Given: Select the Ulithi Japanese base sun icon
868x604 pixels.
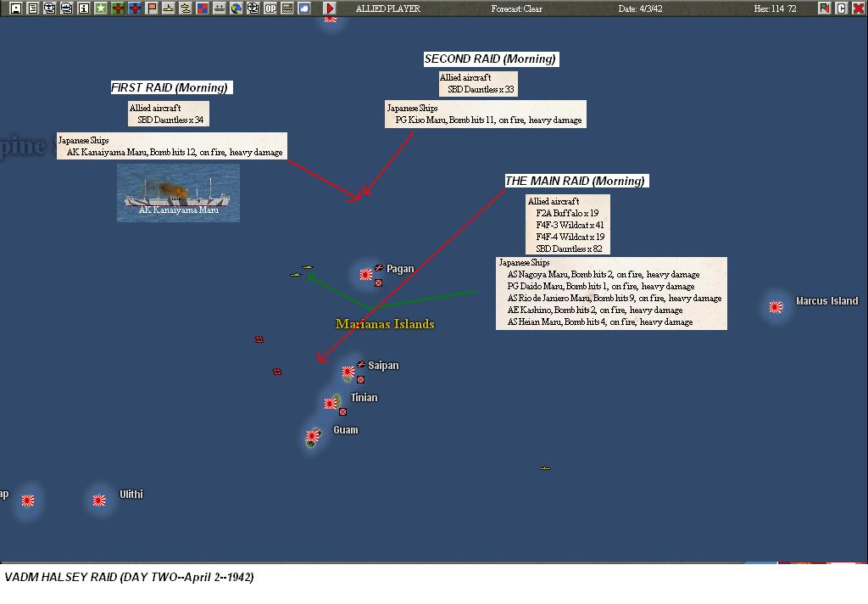Looking at the screenshot, I should [x=99, y=501].
